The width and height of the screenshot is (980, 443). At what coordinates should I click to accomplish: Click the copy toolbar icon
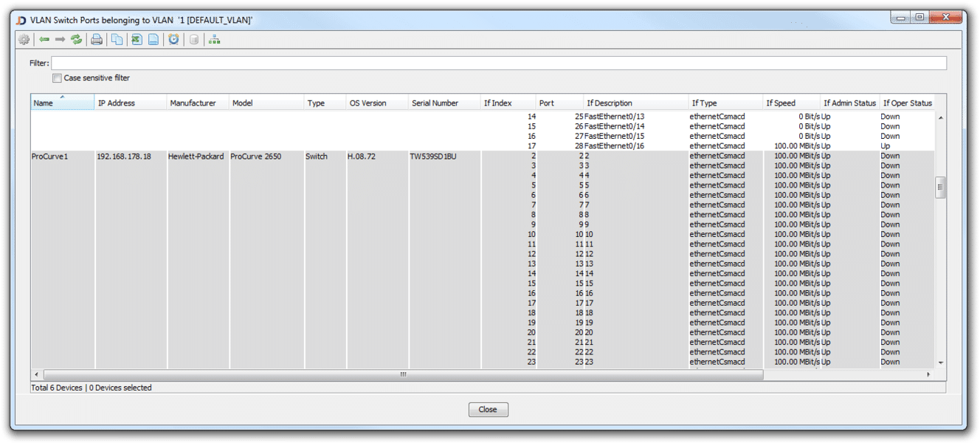[x=117, y=40]
